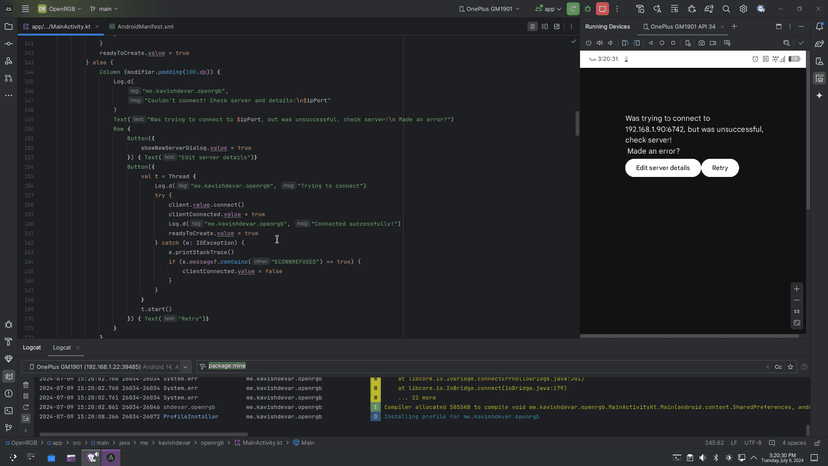This screenshot has height=466, width=828.
Task: Stop the running app
Action: [x=602, y=8]
